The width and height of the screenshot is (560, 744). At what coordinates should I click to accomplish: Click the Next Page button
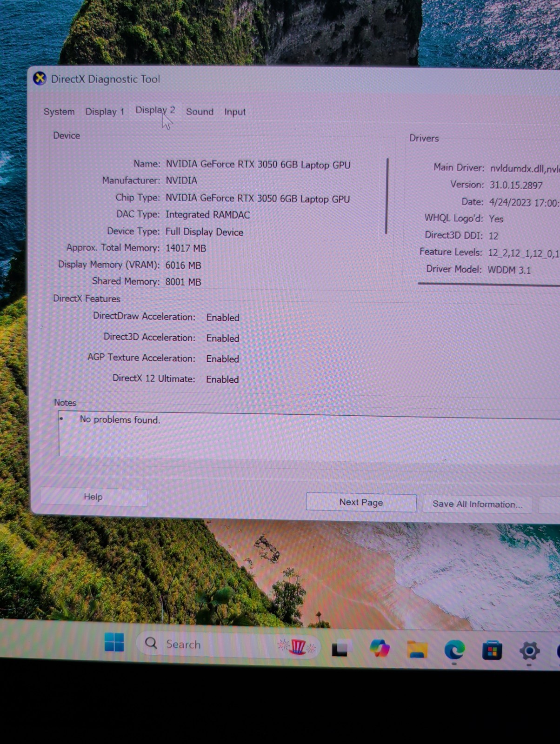click(x=361, y=502)
